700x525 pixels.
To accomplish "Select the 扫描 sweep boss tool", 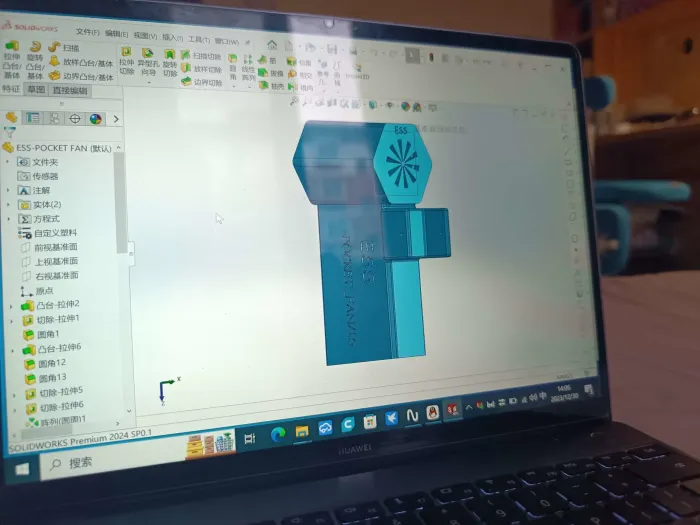I will tap(63, 47).
